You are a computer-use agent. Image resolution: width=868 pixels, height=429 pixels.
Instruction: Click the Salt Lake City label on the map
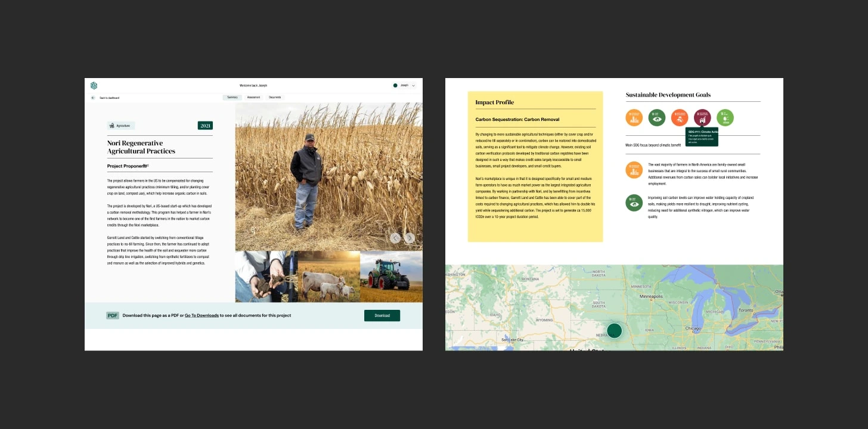pos(513,340)
